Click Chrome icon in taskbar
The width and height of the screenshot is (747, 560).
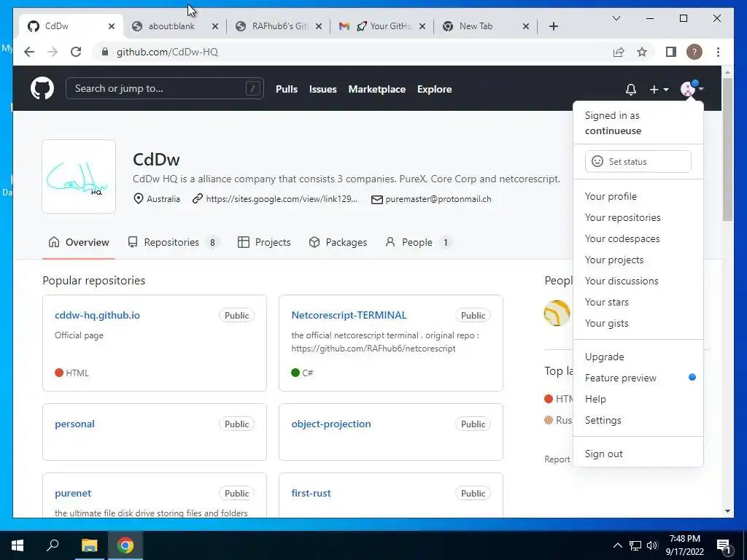pos(125,545)
